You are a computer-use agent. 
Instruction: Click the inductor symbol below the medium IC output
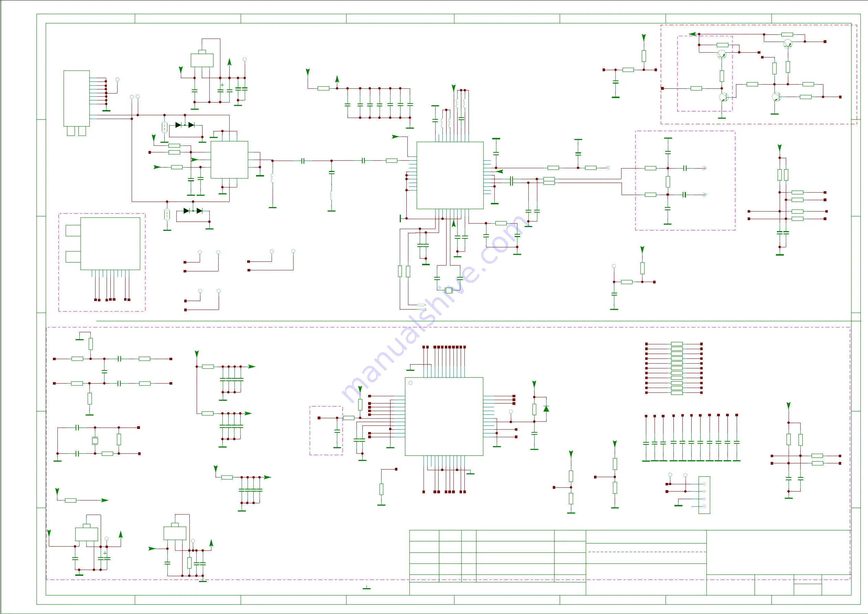(x=272, y=178)
